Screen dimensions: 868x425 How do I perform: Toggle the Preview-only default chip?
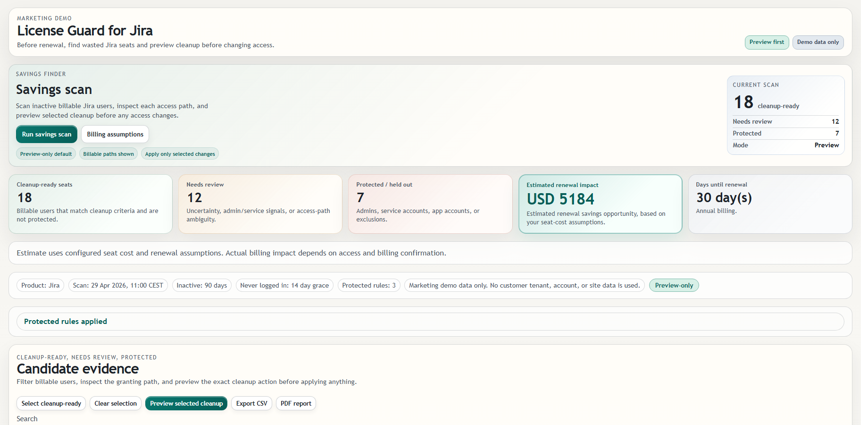coord(45,153)
